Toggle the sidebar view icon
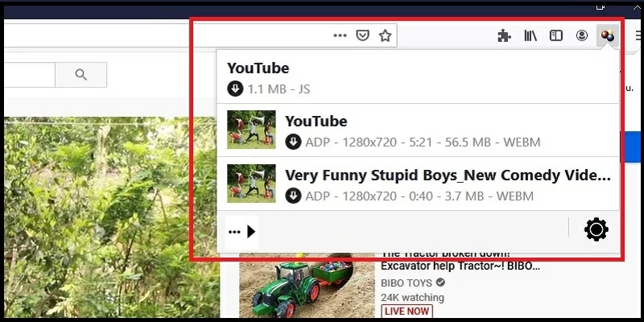 [x=555, y=35]
